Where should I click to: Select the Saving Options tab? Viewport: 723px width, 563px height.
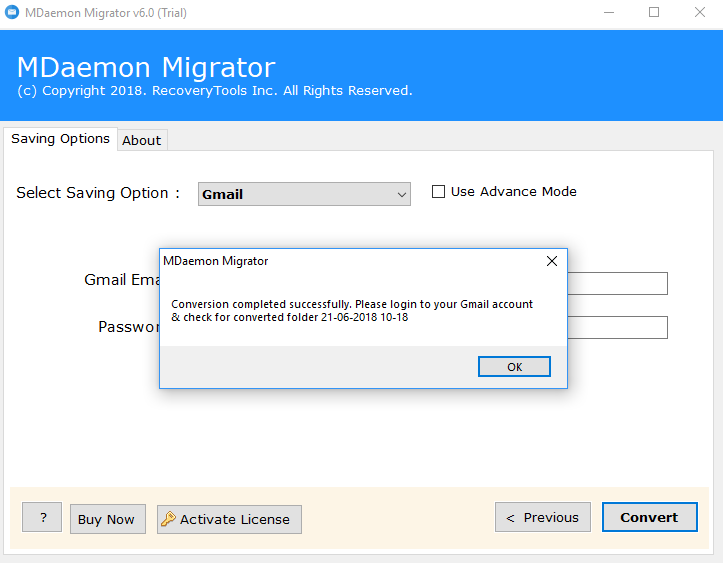(x=60, y=139)
